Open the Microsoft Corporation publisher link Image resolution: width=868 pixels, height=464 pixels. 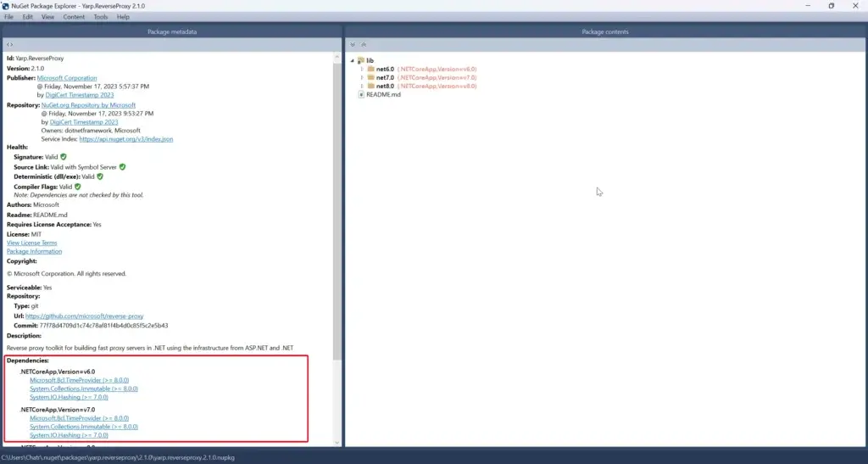click(67, 78)
